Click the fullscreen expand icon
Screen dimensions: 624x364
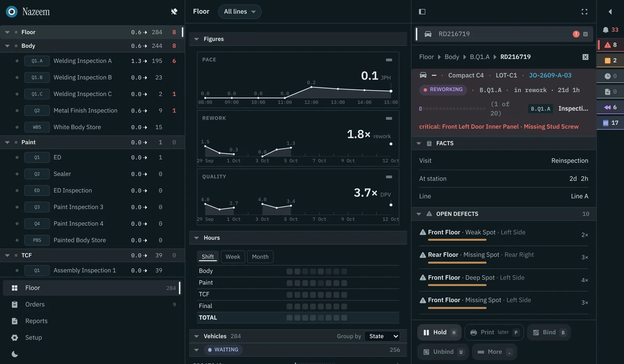[x=584, y=12]
